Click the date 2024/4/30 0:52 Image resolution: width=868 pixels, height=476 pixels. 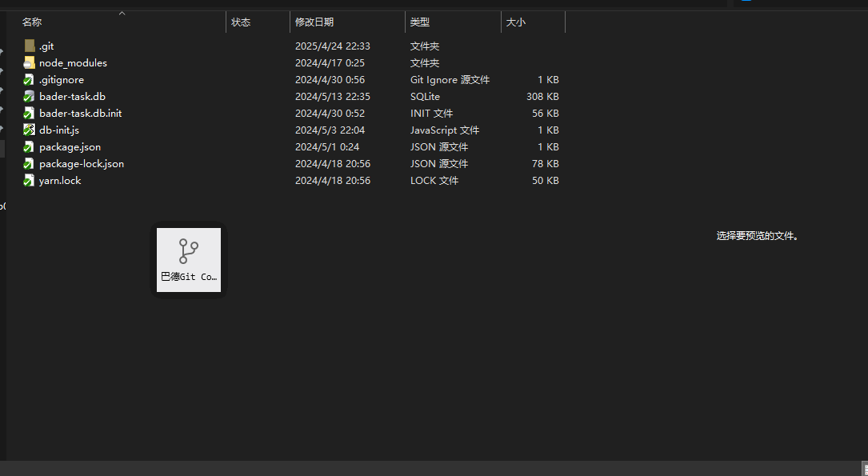pos(330,114)
